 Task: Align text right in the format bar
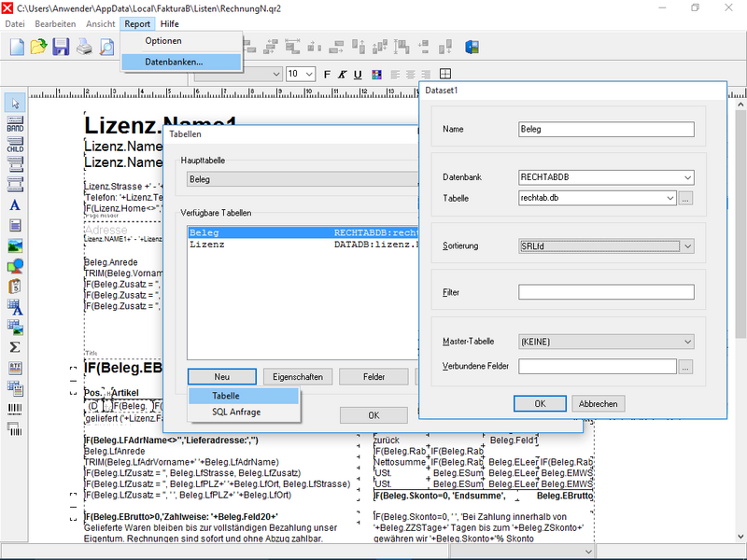tap(426, 75)
